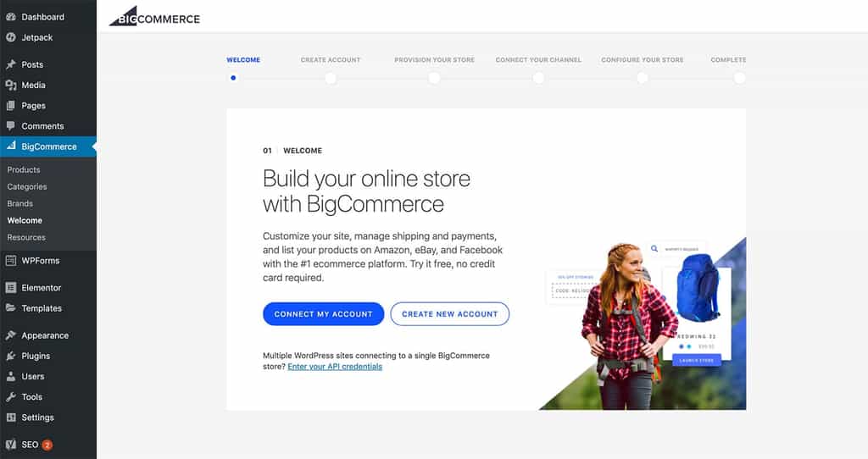The image size is (868, 459).
Task: Open WPForms menu label
Action: pyautogui.click(x=41, y=261)
